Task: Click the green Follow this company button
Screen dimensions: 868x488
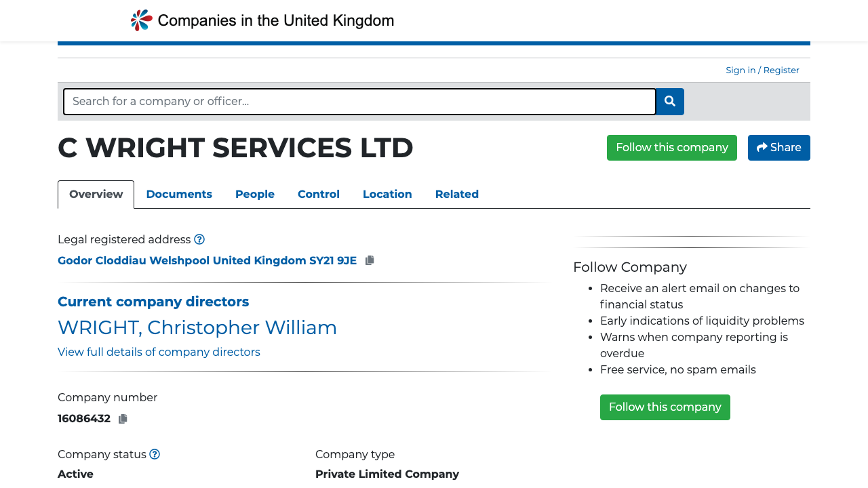Action: click(x=671, y=147)
